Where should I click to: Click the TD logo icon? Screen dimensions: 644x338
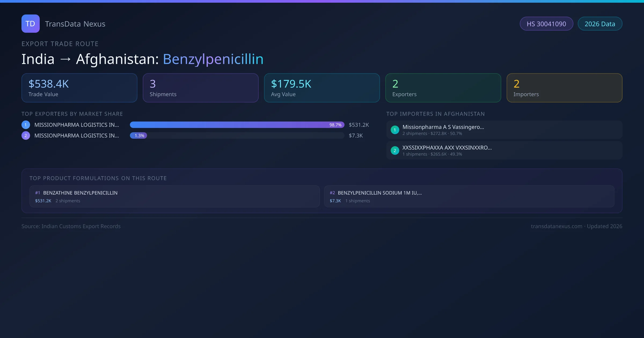[30, 24]
